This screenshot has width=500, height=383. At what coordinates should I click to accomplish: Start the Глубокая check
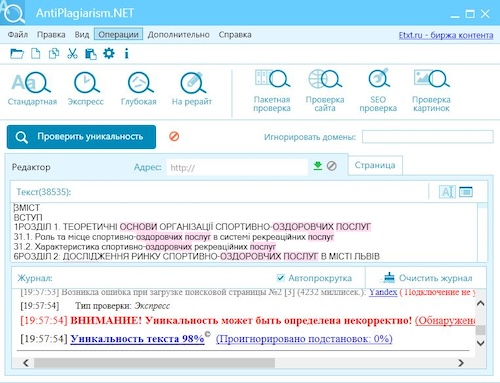pyautogui.click(x=138, y=89)
